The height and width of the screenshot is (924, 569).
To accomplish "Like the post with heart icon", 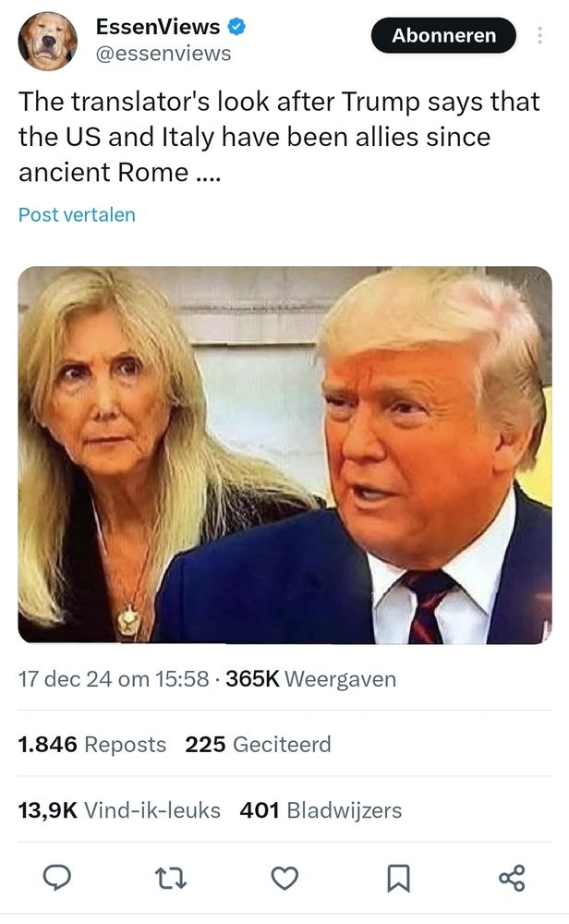I will 284,878.
